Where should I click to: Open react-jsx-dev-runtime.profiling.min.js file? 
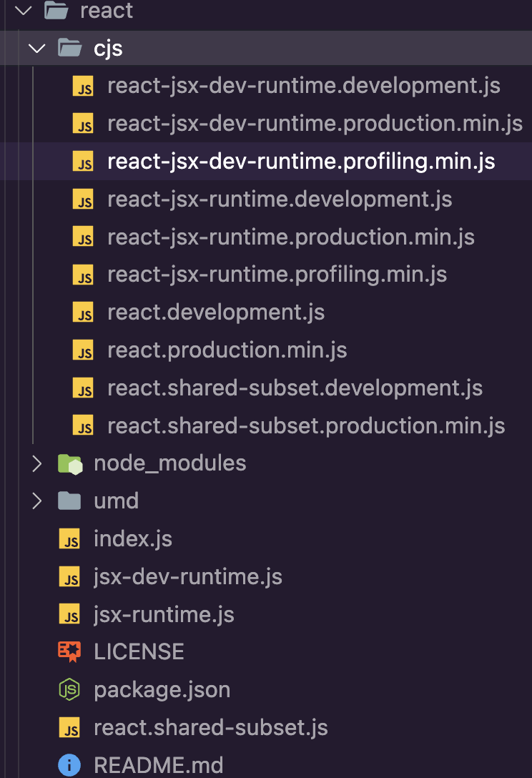[301, 162]
